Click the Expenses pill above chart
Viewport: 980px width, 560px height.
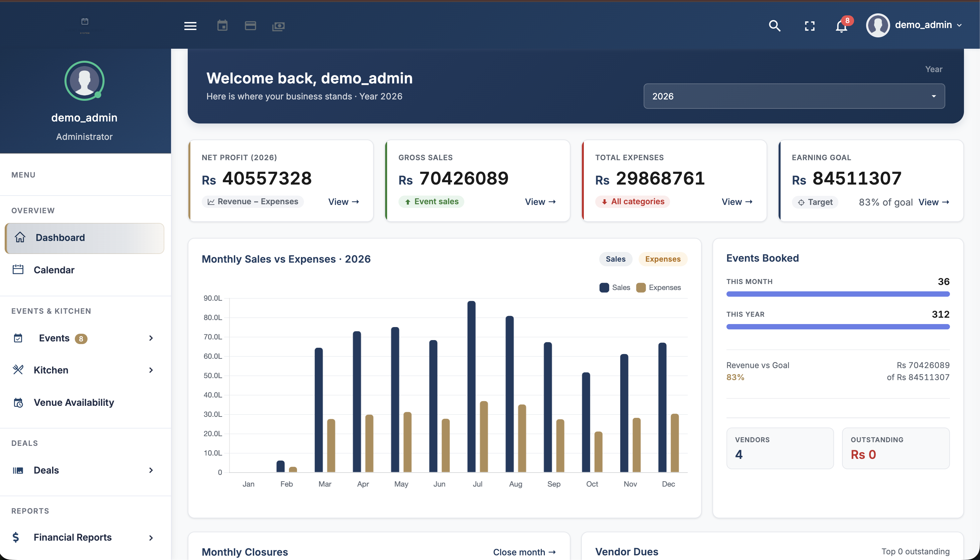click(x=663, y=259)
